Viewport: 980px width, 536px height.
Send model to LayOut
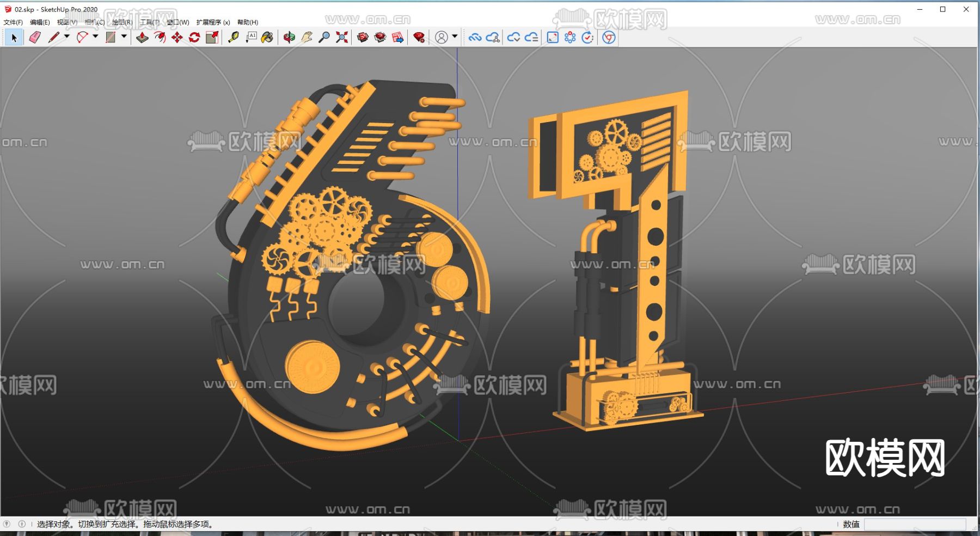point(398,37)
